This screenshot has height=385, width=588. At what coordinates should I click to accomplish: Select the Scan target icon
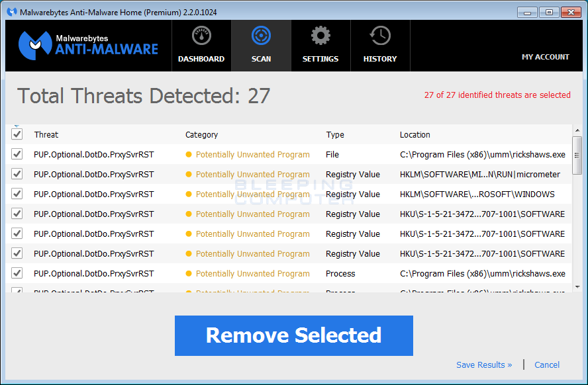click(261, 36)
